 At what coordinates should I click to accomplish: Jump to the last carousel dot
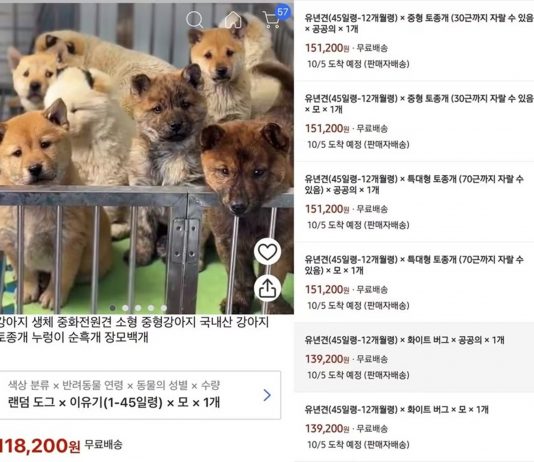pyautogui.click(x=164, y=308)
